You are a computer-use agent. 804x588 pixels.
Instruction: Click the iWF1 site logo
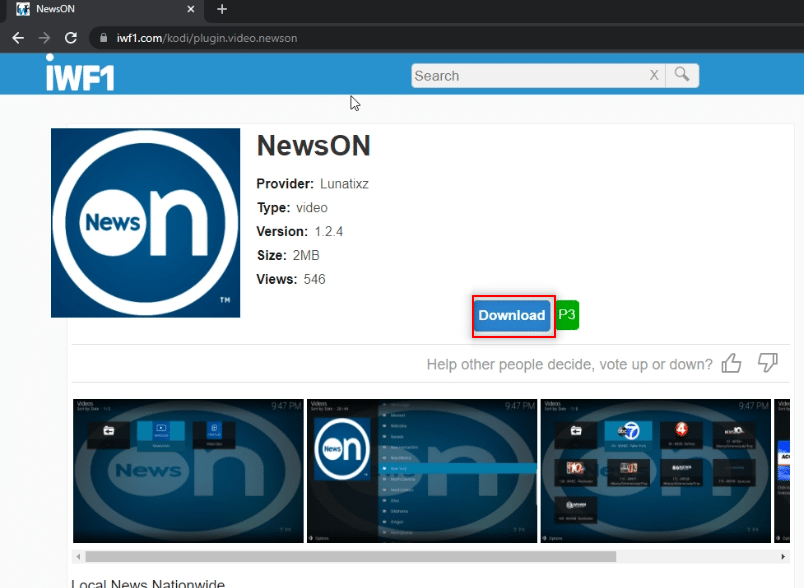(x=80, y=73)
